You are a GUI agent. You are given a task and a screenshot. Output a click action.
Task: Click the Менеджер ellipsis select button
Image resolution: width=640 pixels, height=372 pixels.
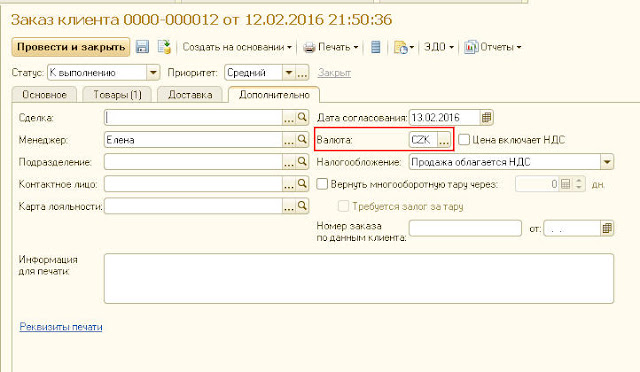[x=289, y=140]
